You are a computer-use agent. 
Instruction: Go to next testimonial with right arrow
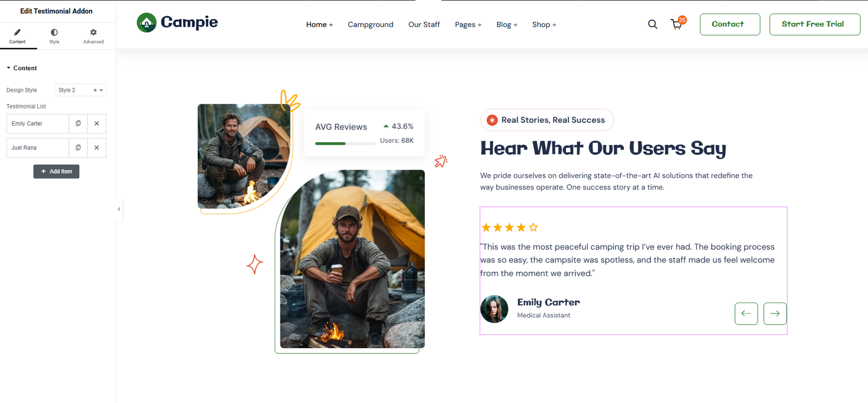[775, 313]
